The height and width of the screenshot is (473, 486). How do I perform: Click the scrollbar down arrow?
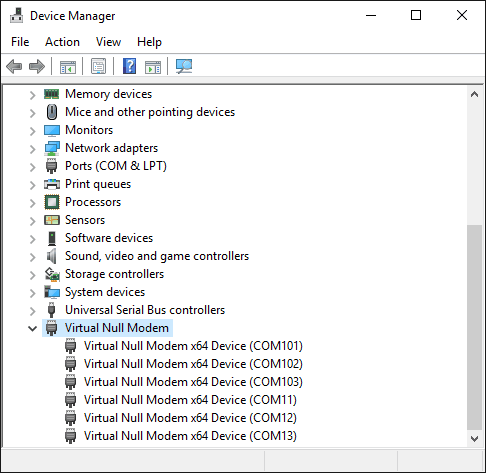[474, 439]
